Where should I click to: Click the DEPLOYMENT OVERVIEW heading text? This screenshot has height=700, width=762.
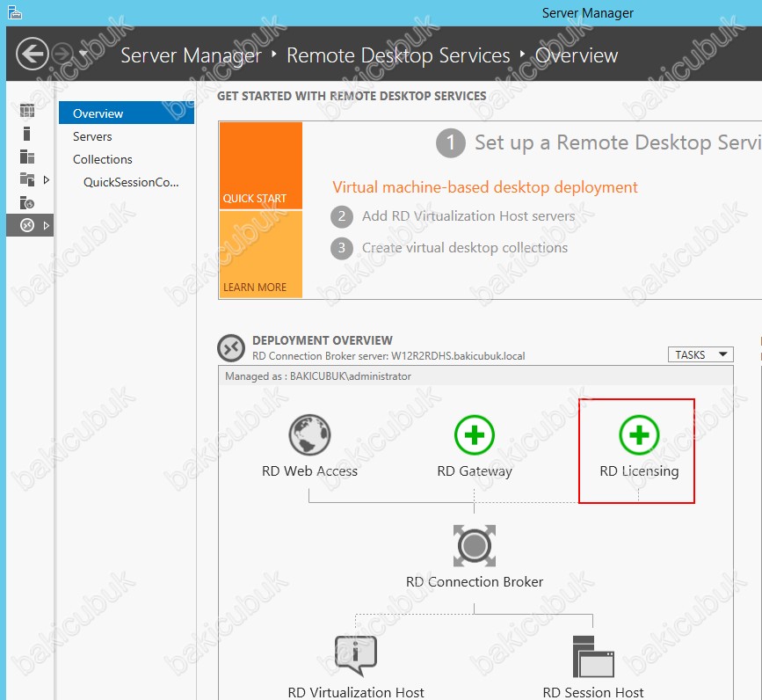coord(323,340)
